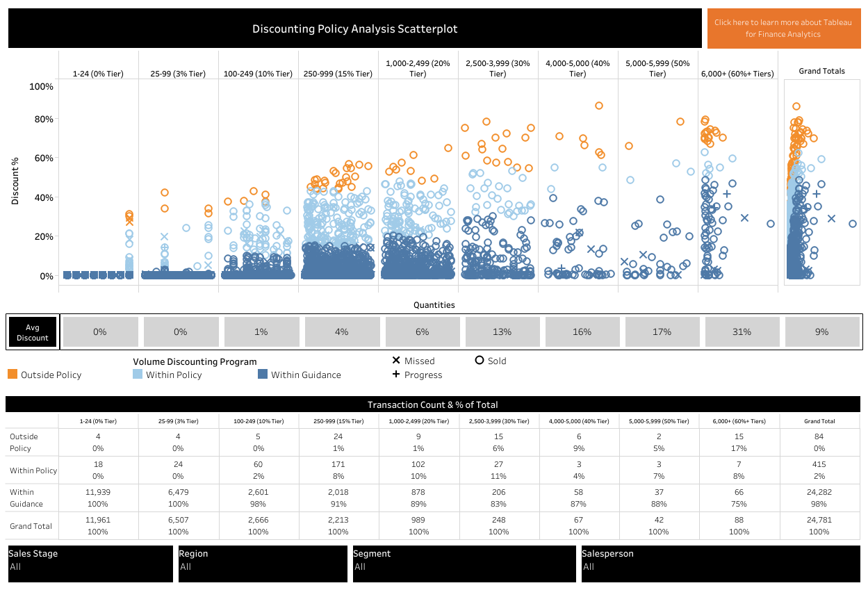Click the X symbol for Missed legend

coord(397,361)
